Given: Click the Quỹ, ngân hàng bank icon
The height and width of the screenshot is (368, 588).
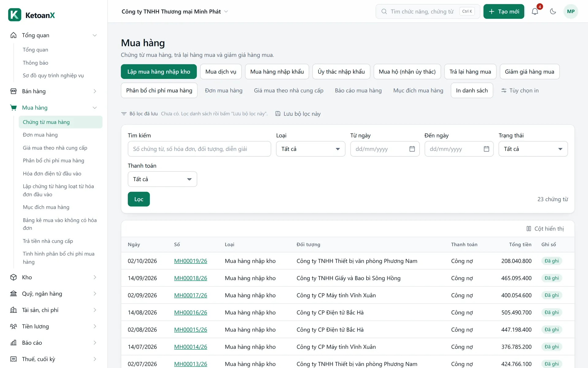Looking at the screenshot, I should 13,293.
